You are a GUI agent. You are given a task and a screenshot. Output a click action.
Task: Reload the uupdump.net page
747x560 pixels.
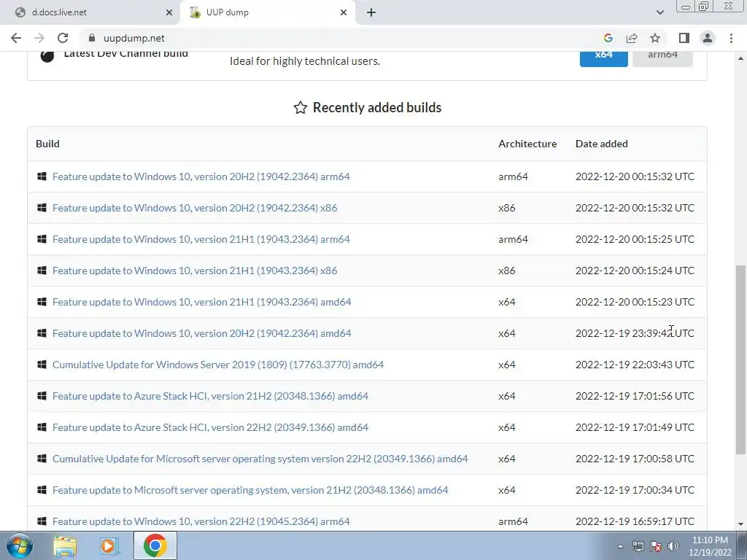[63, 38]
